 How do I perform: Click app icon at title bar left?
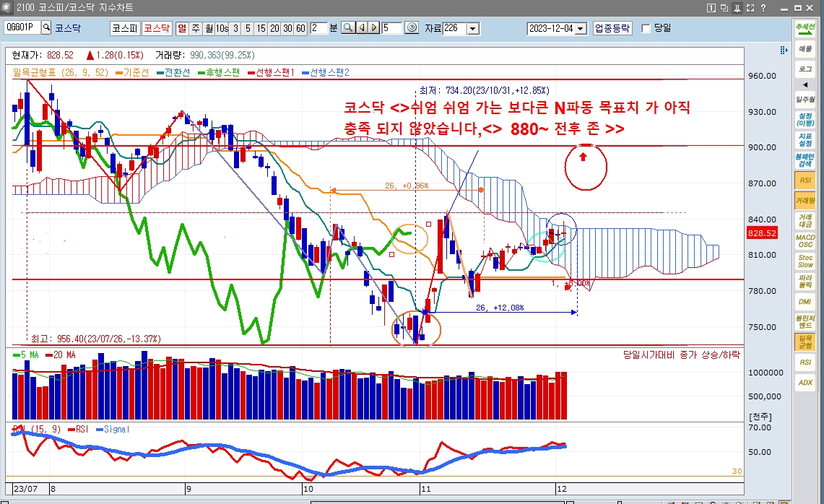[6, 7]
